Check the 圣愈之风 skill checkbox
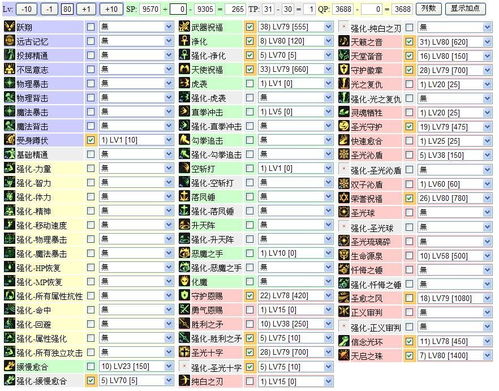The height and width of the screenshot is (391, 499). [x=409, y=298]
